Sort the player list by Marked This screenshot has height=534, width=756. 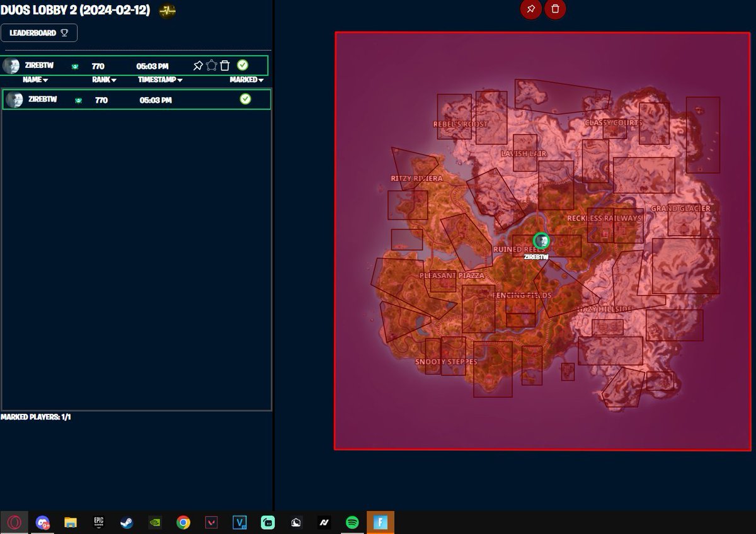(x=246, y=80)
